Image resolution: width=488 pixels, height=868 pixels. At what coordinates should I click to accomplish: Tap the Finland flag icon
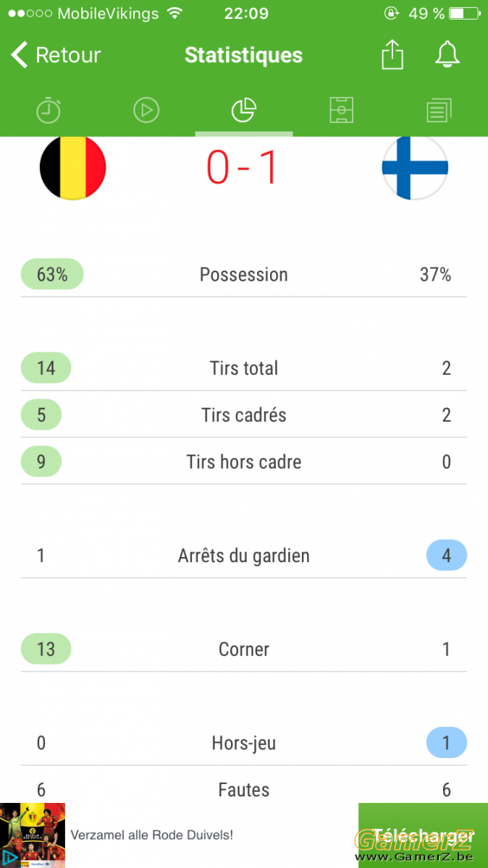pyautogui.click(x=415, y=167)
